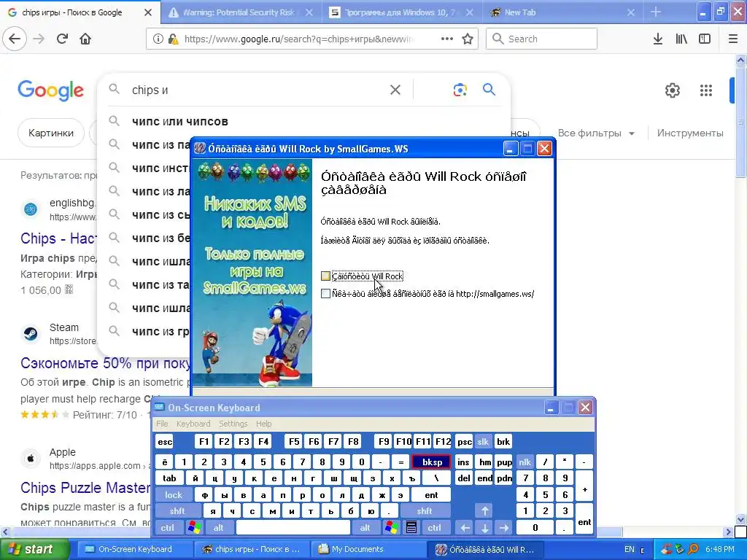Open File menu in On-Screen Keyboard
The height and width of the screenshot is (560, 747).
[x=162, y=424]
